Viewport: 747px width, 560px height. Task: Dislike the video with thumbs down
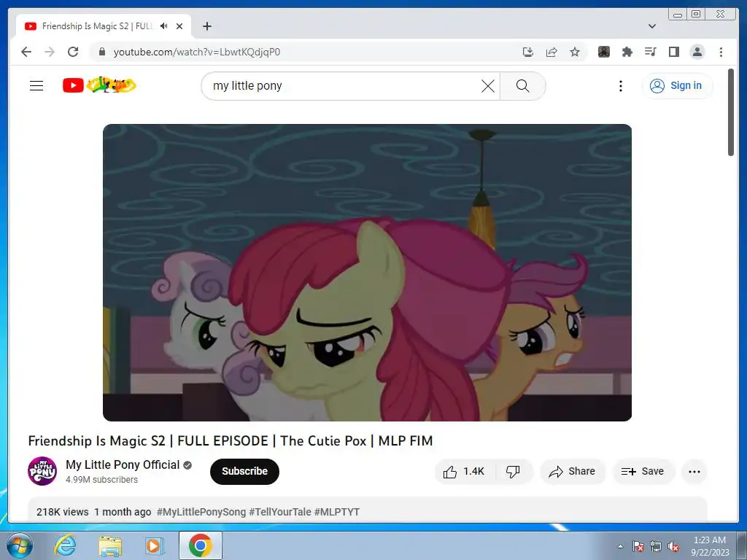pos(513,472)
